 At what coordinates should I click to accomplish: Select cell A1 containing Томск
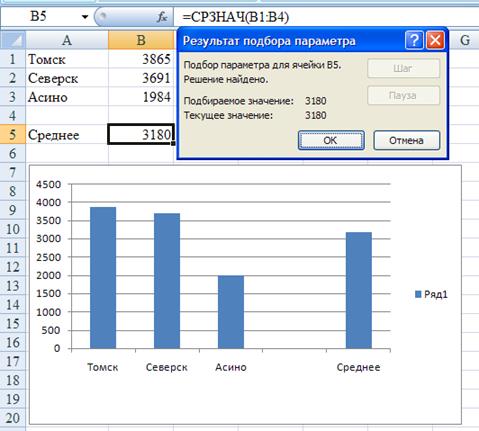67,59
